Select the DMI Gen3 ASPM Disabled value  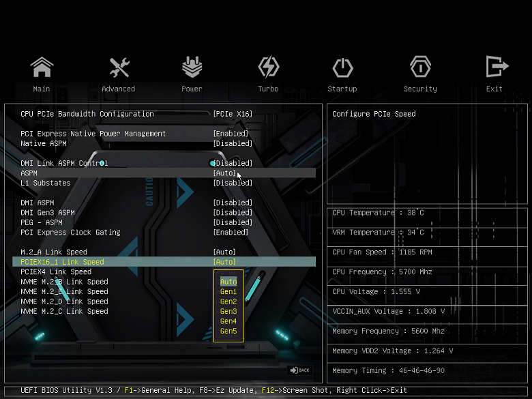click(x=233, y=213)
